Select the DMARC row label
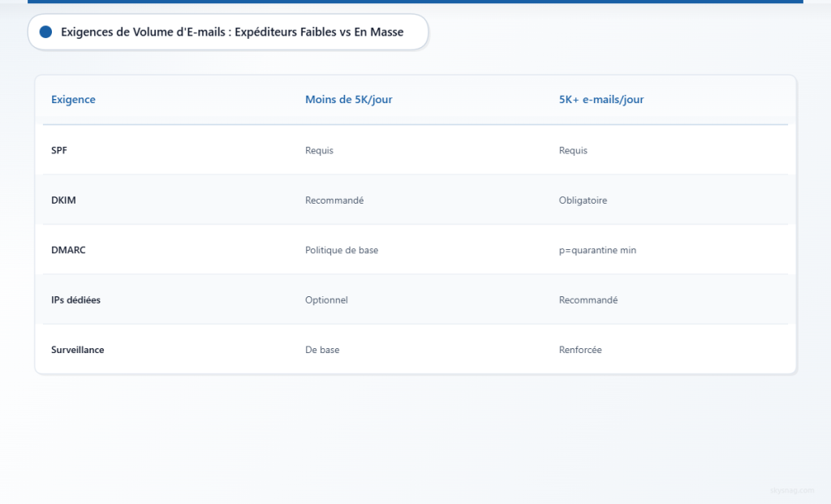This screenshot has height=504, width=831. (68, 250)
